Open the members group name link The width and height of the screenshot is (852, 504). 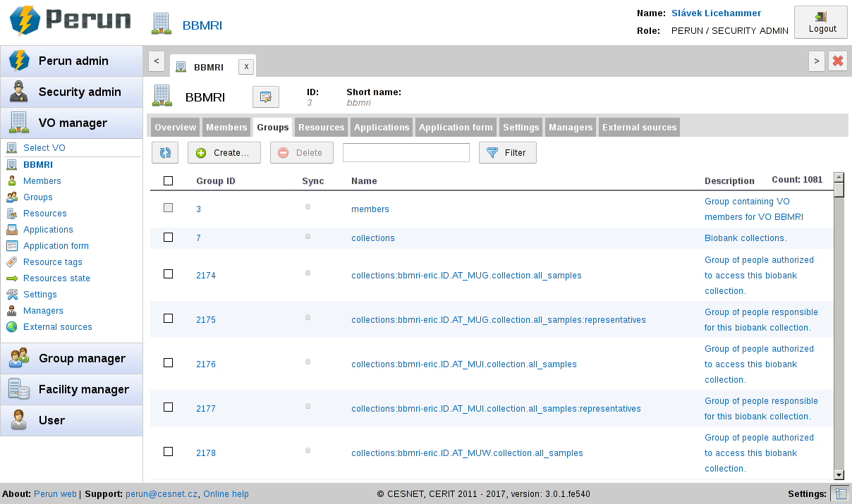click(370, 209)
